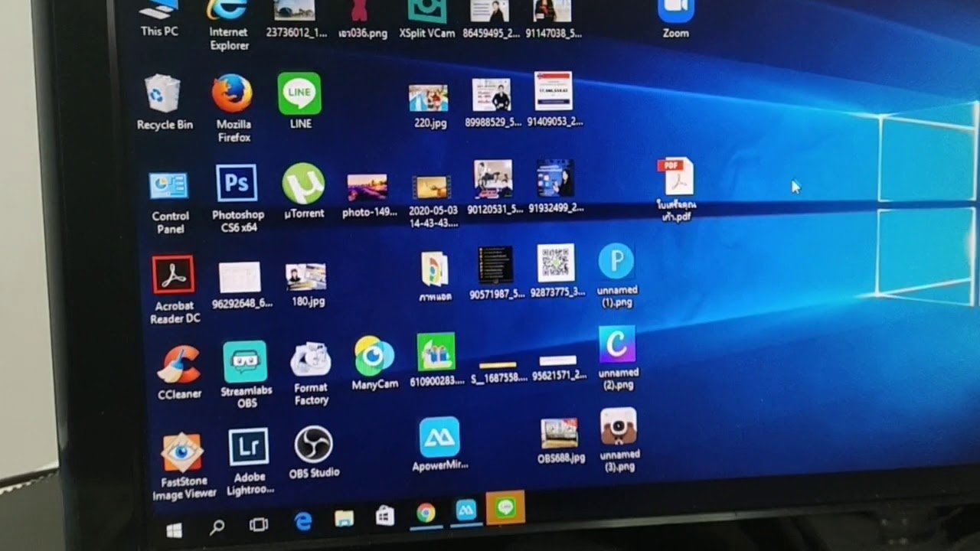The image size is (980, 551).
Task: Open CCleaner from the desktop
Action: 179,373
